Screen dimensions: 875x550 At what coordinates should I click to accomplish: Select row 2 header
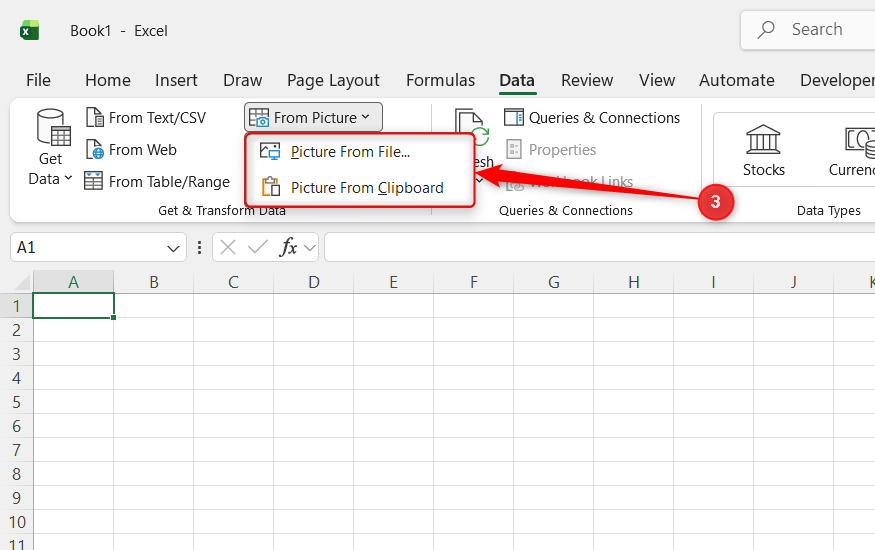17,330
